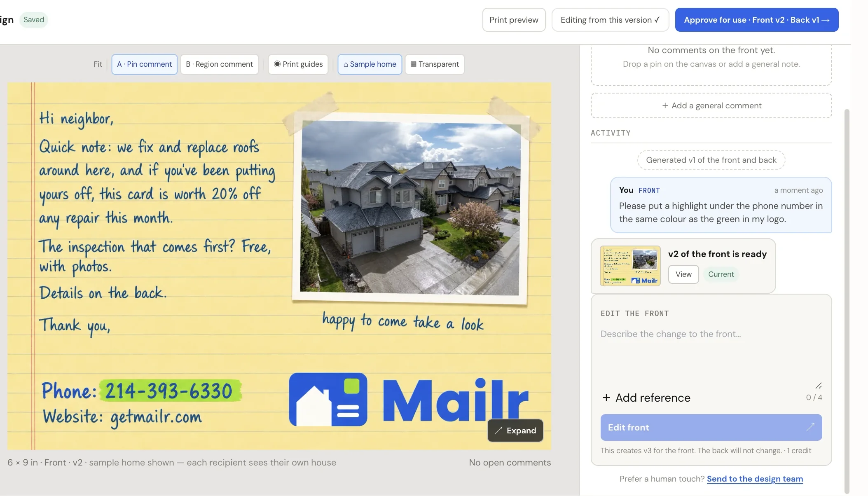Viewport: 868px width, 496px height.
Task: Click the Website: getmailr.com text
Action: 122,417
